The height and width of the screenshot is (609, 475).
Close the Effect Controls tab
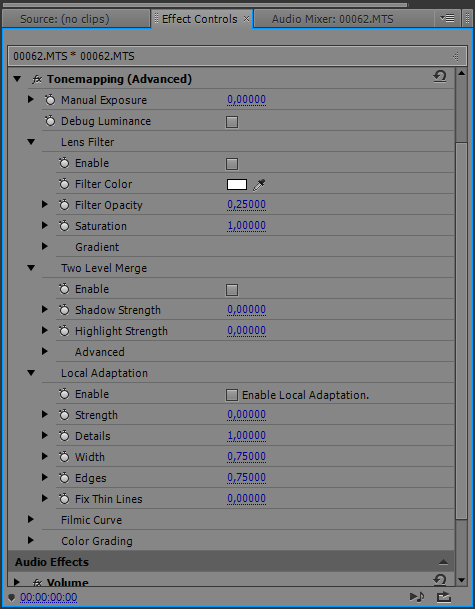point(246,19)
